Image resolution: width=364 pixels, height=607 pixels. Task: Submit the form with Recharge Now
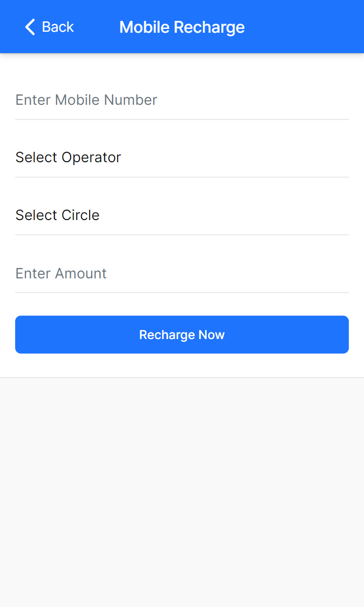(182, 335)
